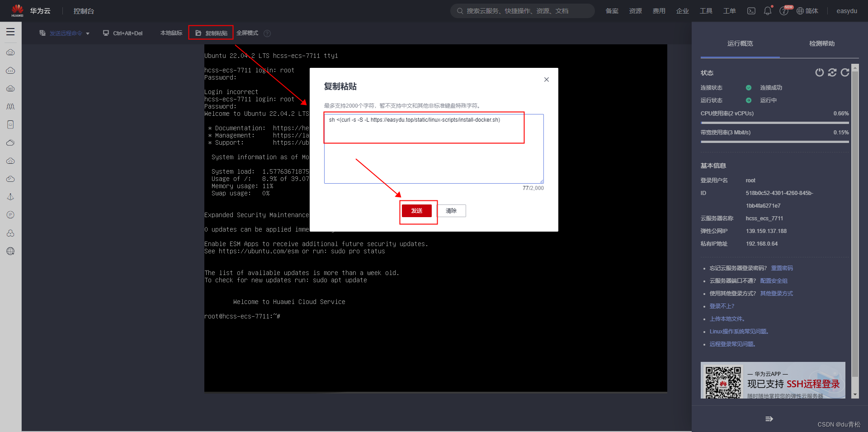Screen dimensions: 868x432
Task: Click the Huawei Cloud logo
Action: coord(18,10)
